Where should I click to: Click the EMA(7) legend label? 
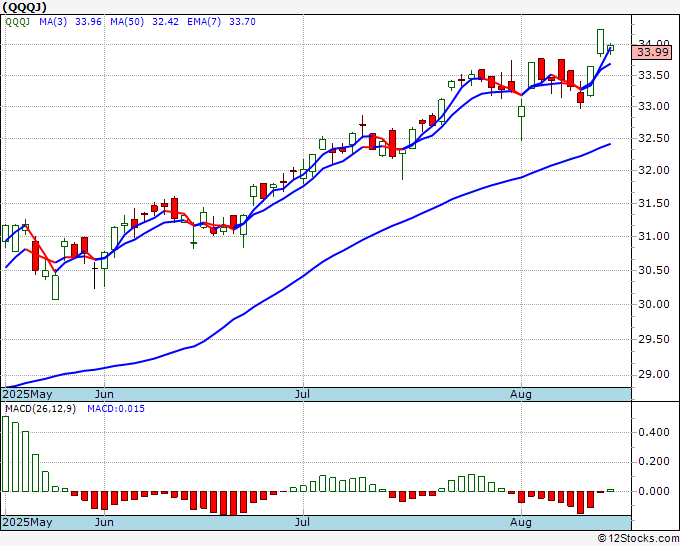[204, 22]
